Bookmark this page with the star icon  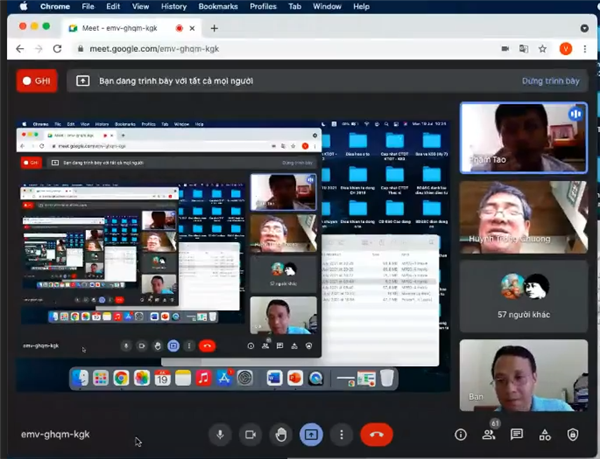[544, 49]
